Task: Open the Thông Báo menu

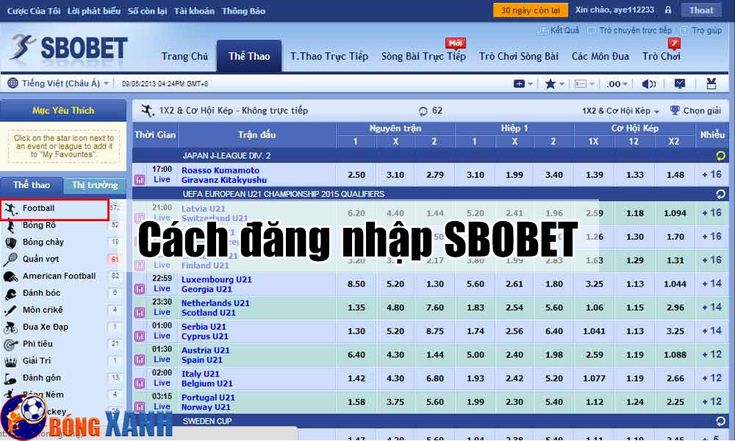Action: click(243, 11)
